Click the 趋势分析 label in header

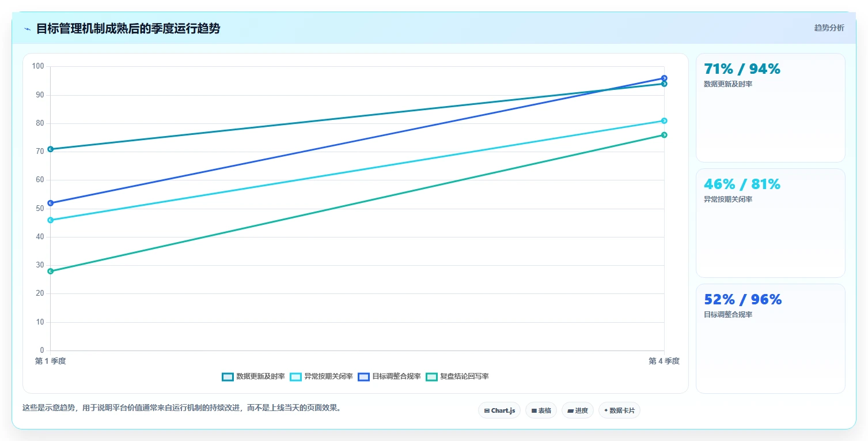click(x=829, y=28)
